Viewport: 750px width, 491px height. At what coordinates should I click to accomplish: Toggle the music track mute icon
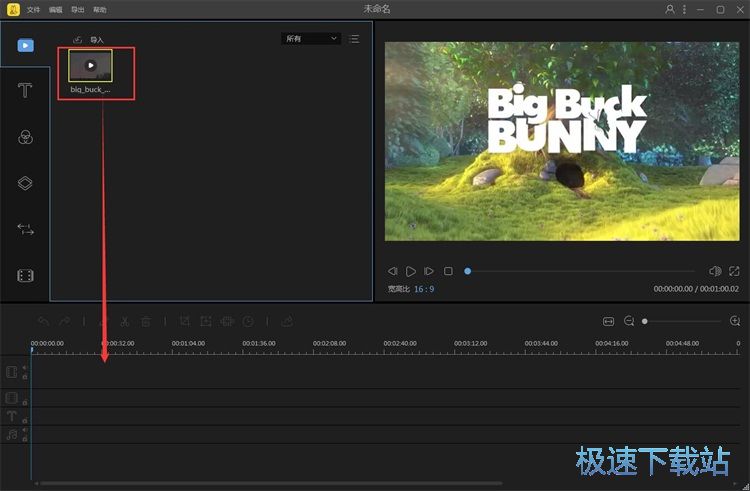(x=25, y=430)
